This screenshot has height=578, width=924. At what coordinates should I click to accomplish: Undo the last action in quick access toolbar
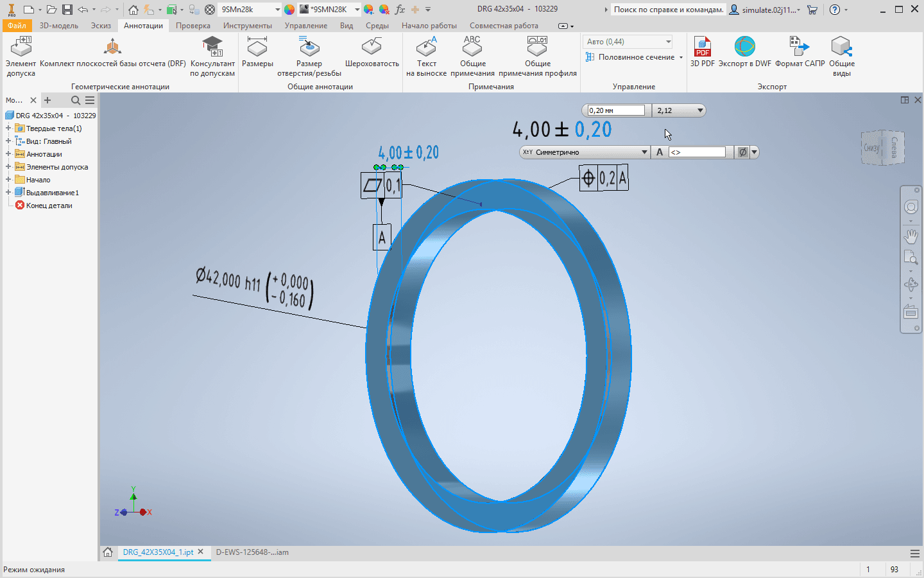[x=83, y=10]
